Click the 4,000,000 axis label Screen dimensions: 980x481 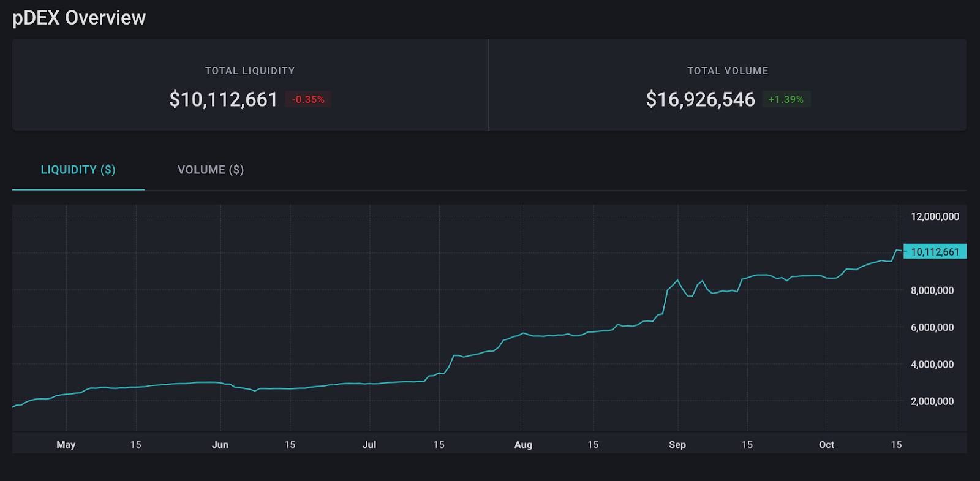pyautogui.click(x=932, y=364)
